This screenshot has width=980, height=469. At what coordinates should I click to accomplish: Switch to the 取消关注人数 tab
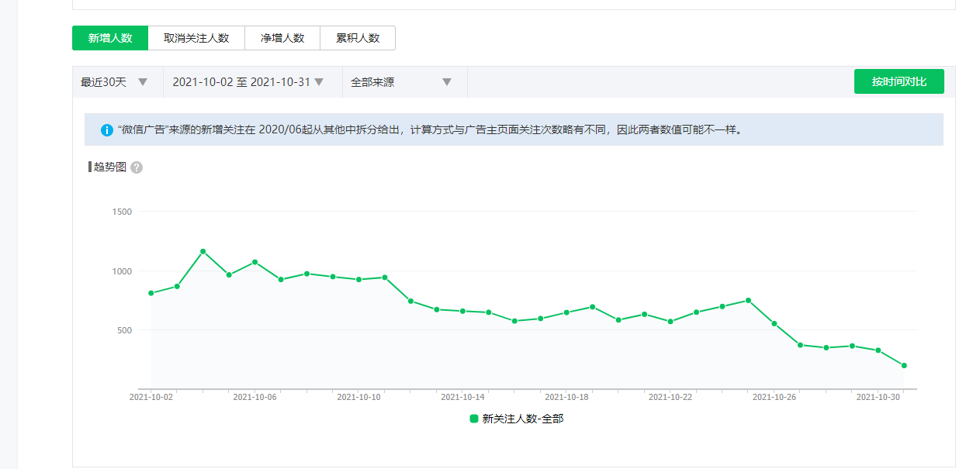tap(196, 38)
